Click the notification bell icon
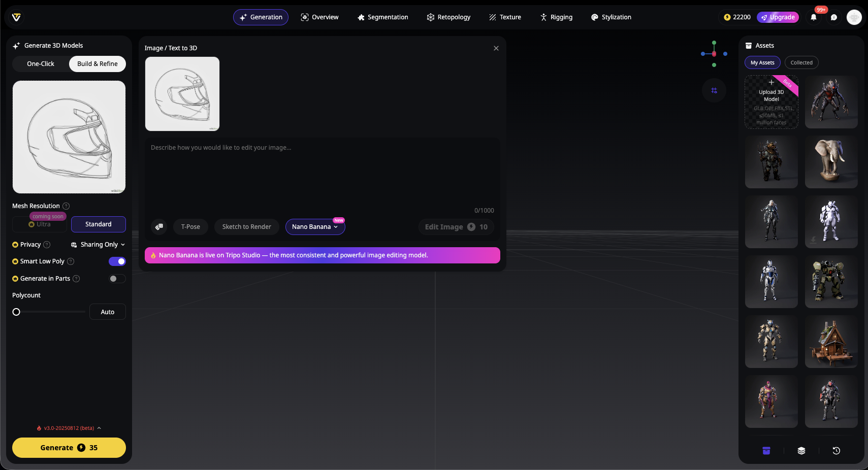 (814, 17)
